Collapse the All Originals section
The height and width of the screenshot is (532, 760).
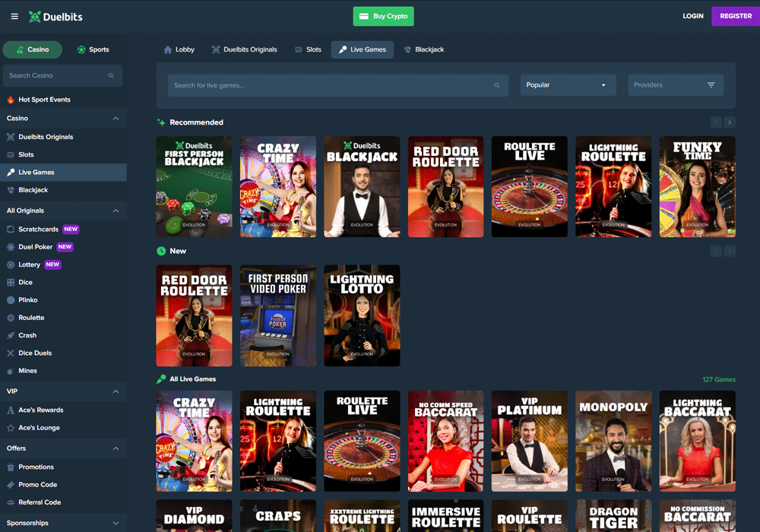116,211
